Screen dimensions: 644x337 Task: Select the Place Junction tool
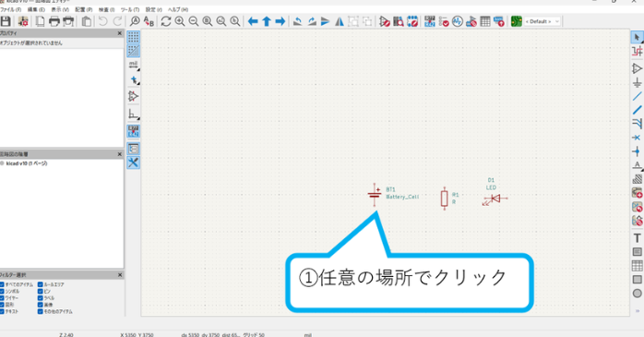(637, 151)
